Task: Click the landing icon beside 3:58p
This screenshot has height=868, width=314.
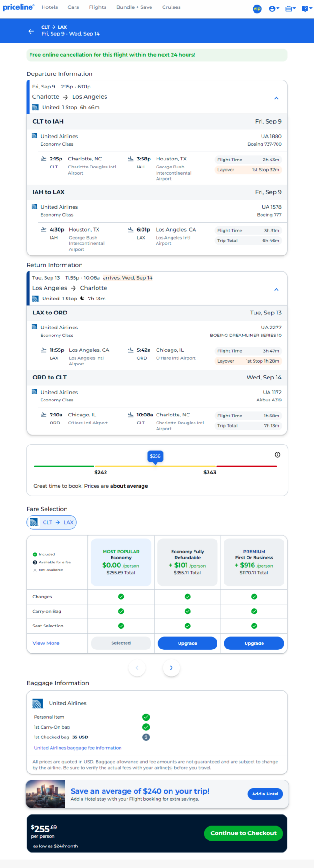Action: 131,159
